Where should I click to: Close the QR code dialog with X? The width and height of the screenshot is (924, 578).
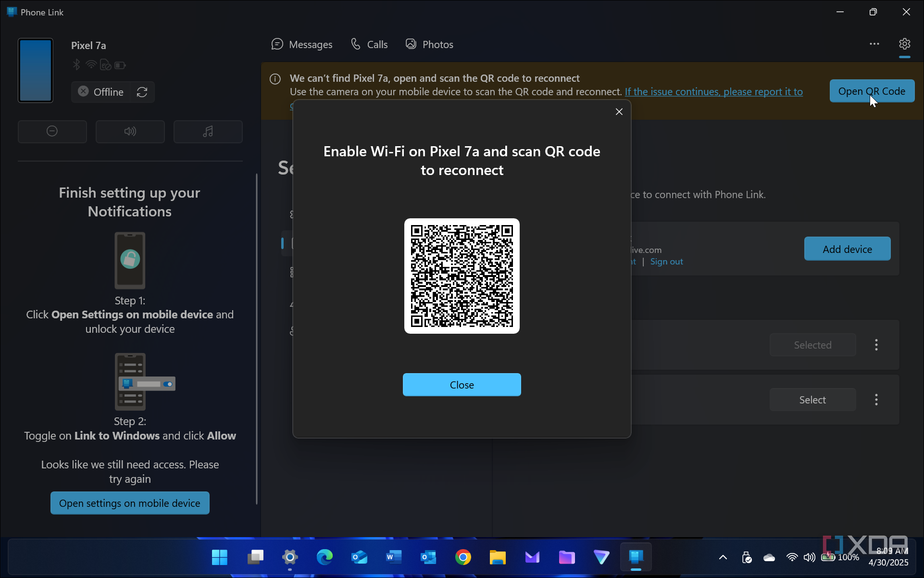tap(619, 112)
